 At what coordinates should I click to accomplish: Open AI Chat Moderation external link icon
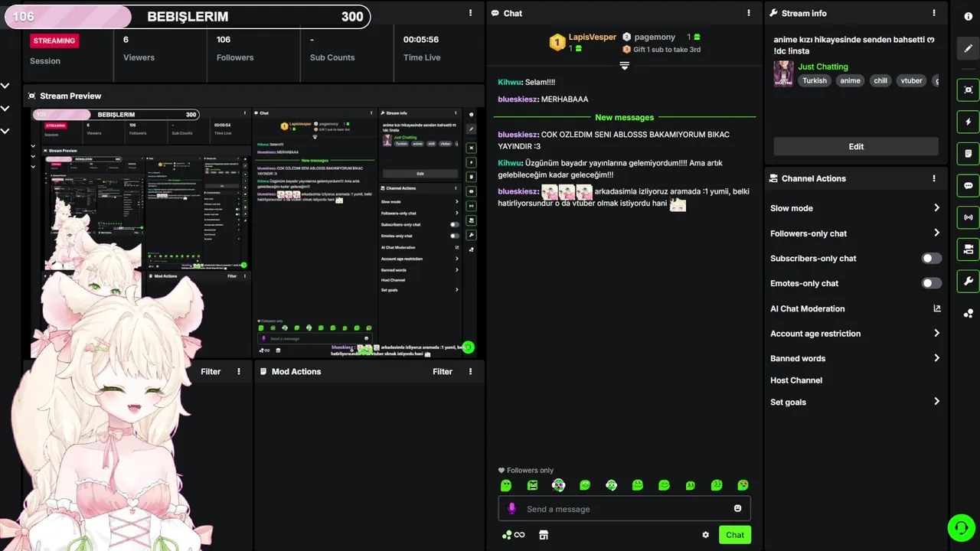(936, 308)
